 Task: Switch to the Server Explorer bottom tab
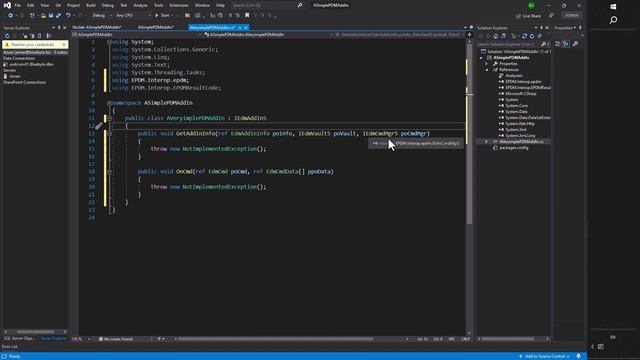pyautogui.click(x=53, y=338)
